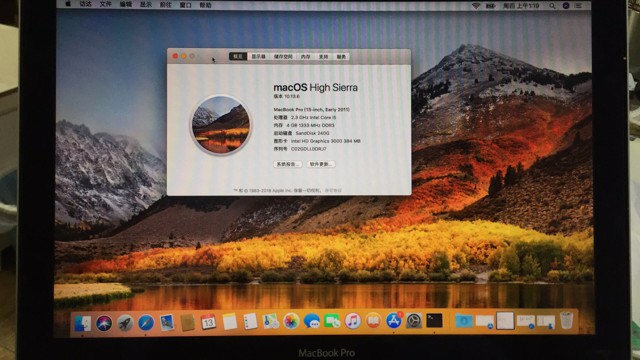The image size is (640, 360).
Task: Open App Store icon with badge
Action: point(394,320)
